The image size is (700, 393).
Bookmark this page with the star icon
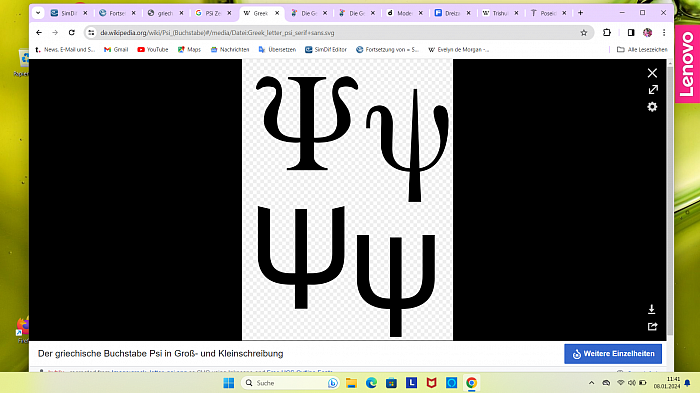pos(583,33)
